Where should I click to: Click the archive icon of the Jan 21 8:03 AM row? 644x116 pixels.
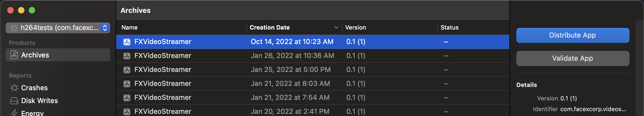127,84
